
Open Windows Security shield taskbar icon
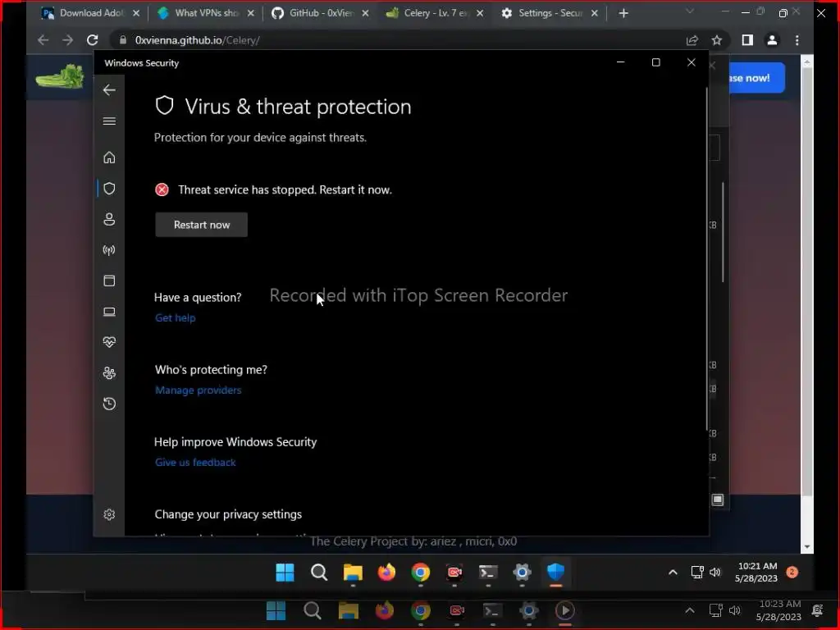556,573
